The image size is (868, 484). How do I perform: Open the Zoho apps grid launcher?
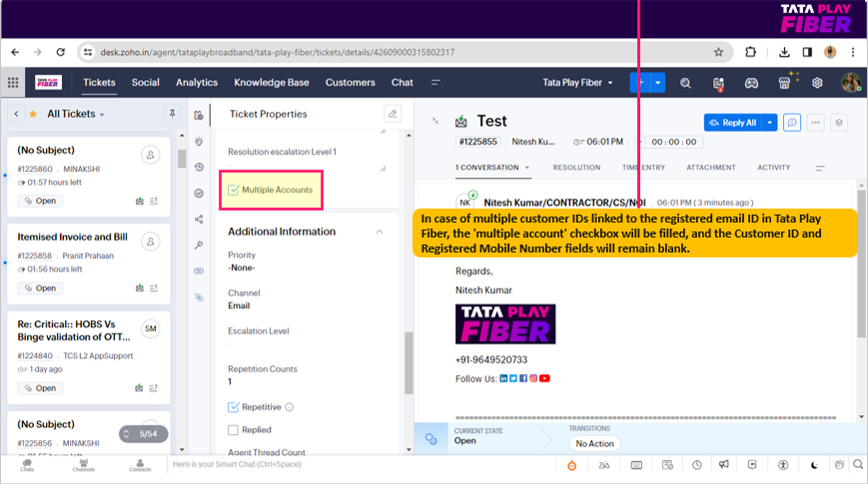coord(13,83)
